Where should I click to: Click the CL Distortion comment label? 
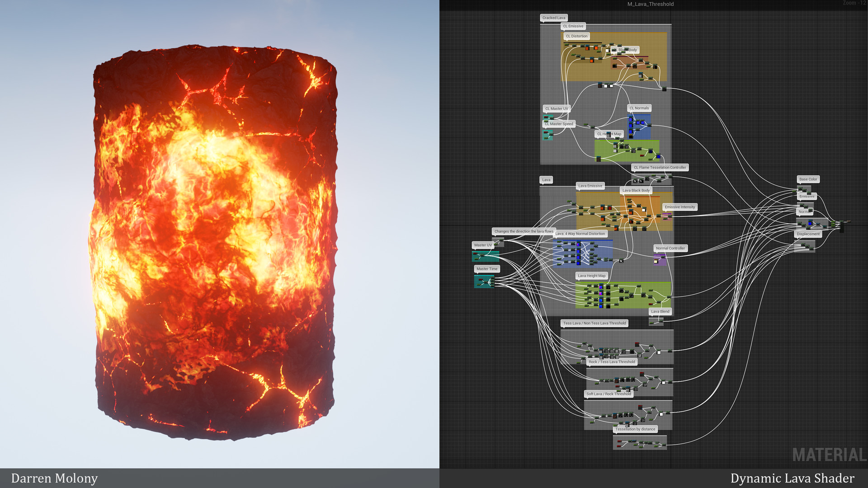[x=576, y=36]
